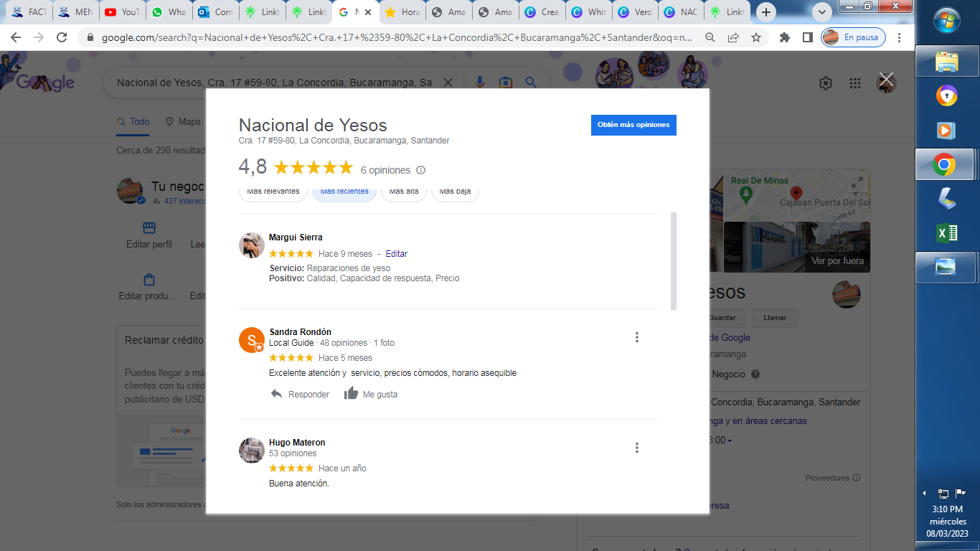Open the tab search dropdown
Image resolution: width=980 pixels, height=551 pixels.
821,12
